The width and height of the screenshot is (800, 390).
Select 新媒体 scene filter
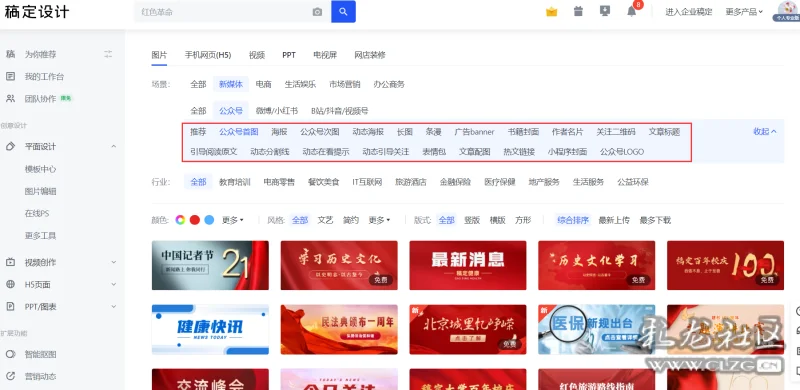coord(231,84)
